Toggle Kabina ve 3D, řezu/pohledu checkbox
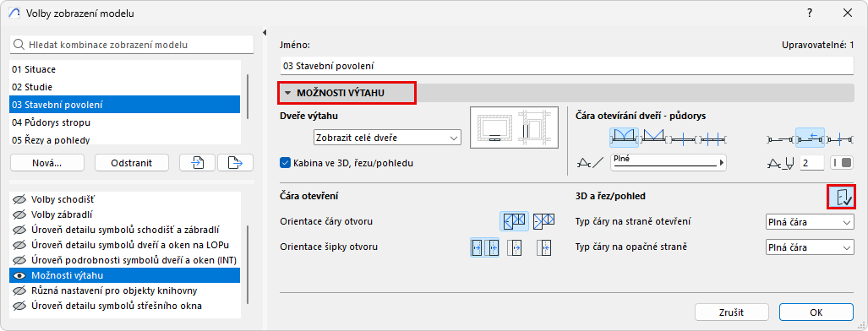Screen dimensions: 868x331 coord(286,163)
